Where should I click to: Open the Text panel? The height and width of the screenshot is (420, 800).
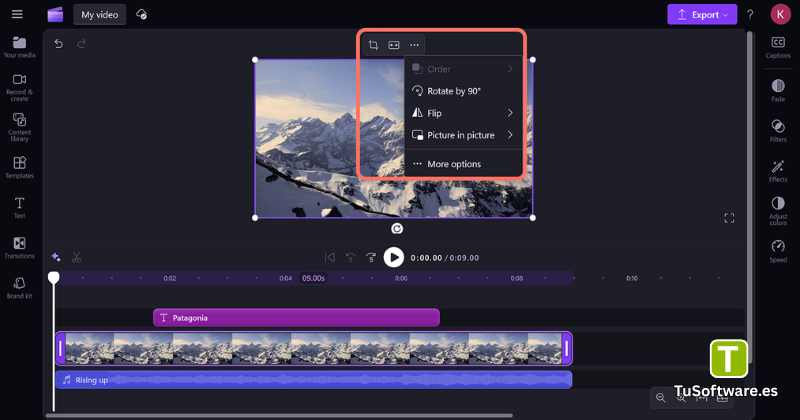(19, 207)
